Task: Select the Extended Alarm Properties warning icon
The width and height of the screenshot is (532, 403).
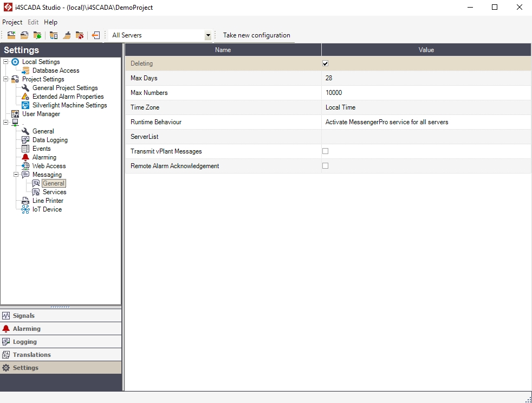Action: (25, 97)
